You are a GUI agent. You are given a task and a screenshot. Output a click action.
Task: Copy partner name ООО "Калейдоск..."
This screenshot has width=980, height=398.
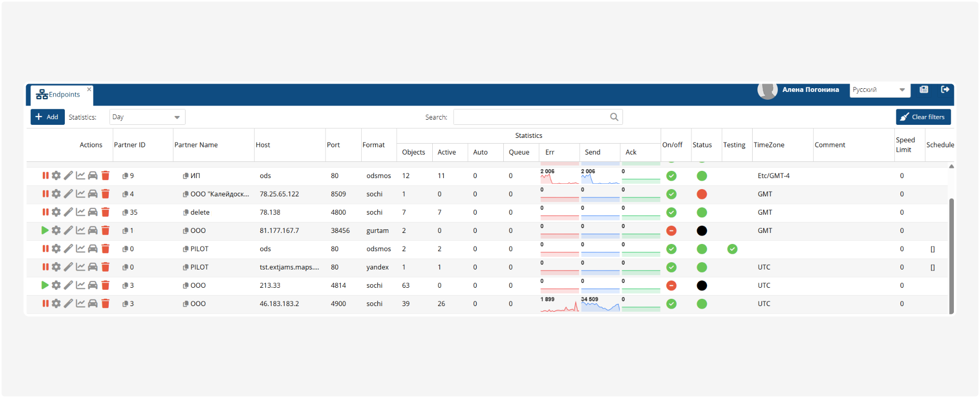point(186,194)
